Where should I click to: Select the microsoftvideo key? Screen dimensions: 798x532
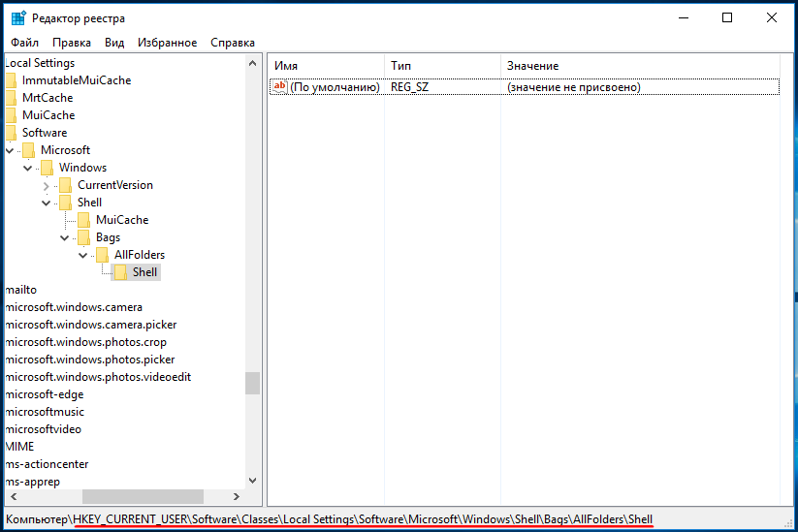coord(44,429)
